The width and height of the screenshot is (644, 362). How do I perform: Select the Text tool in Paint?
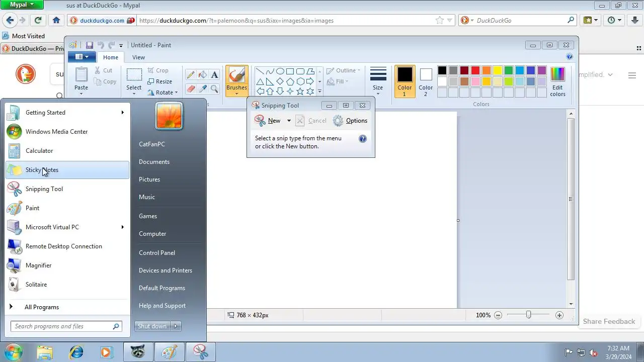(215, 75)
